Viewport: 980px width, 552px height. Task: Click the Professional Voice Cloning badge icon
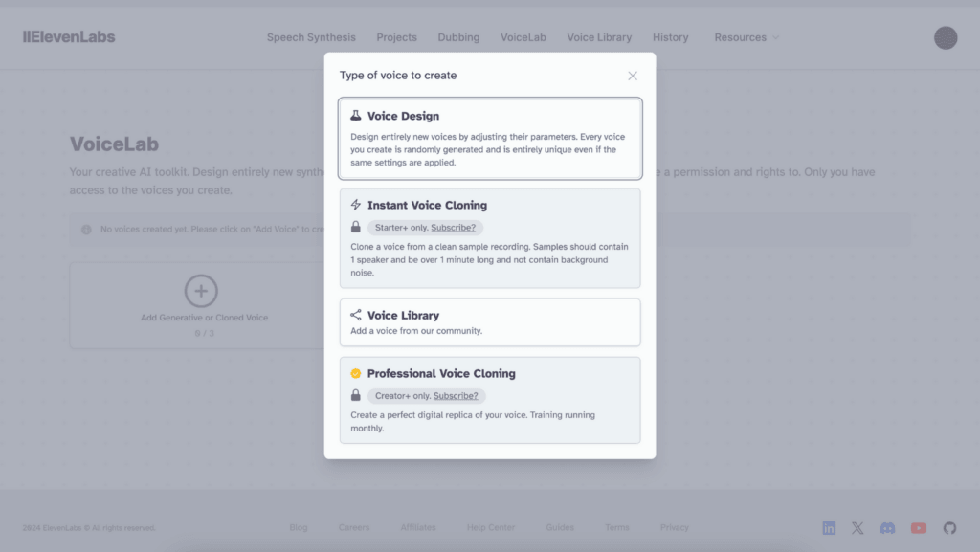click(358, 373)
